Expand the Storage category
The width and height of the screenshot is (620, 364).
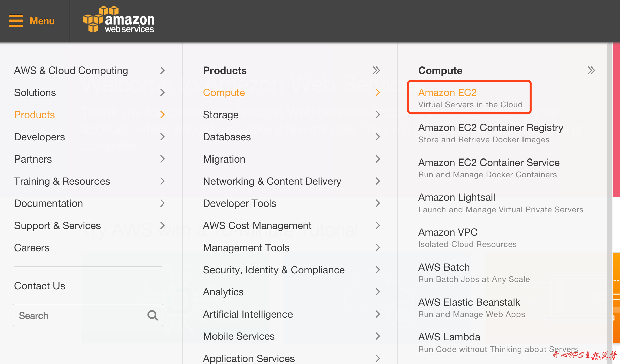[221, 115]
